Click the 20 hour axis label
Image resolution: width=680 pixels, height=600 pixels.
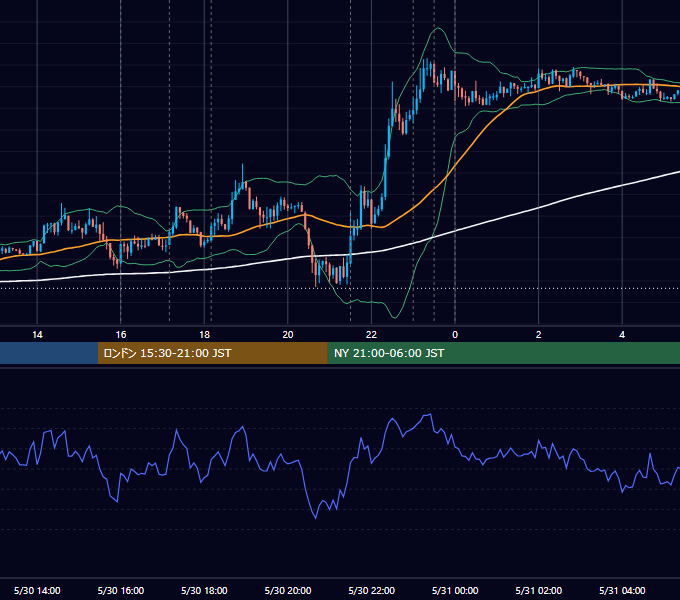[288, 335]
